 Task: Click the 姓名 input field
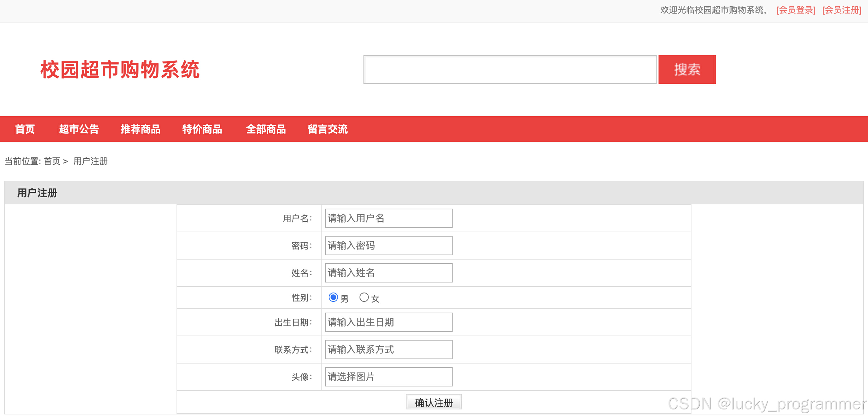click(x=389, y=273)
